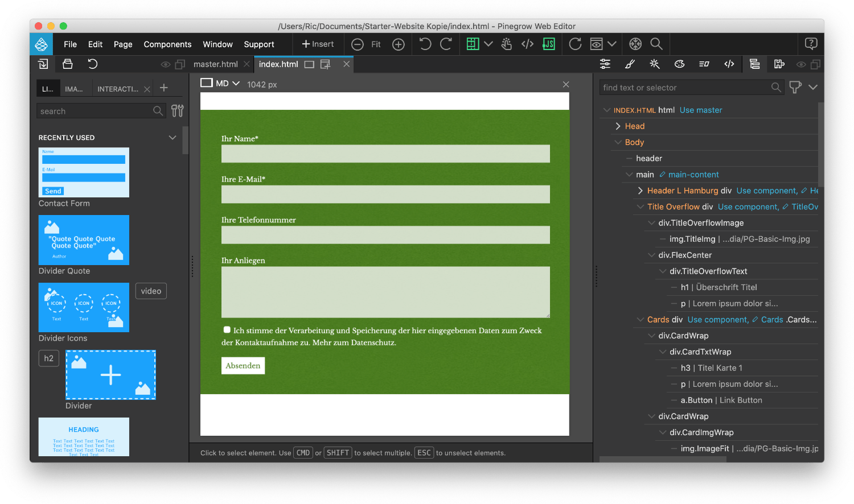Open the puzzle-piece components panel
Screen dimensions: 854x504
tap(779, 64)
